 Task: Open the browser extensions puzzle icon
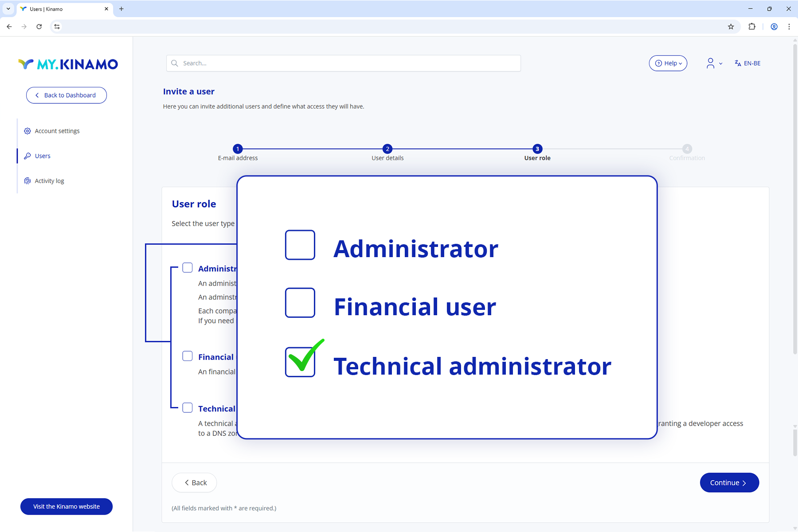click(752, 27)
